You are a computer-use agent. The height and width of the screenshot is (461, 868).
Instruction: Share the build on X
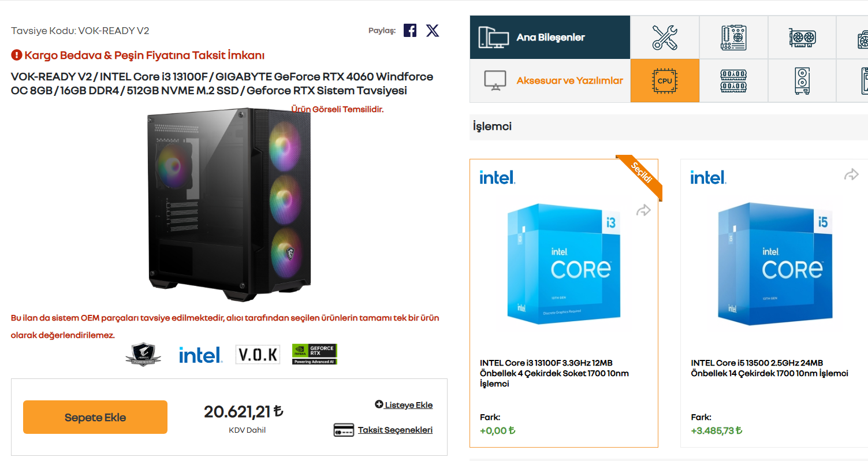433,31
